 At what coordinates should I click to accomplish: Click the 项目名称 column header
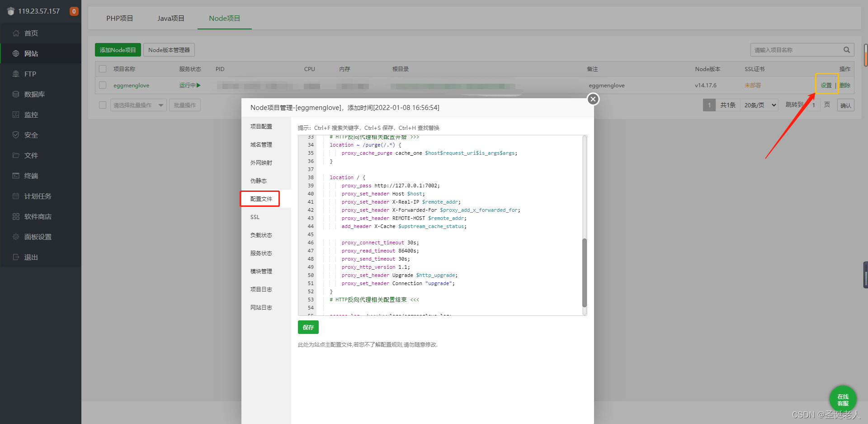(x=124, y=69)
